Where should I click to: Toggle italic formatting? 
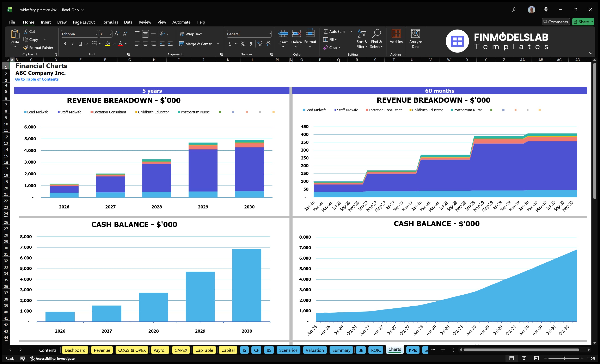[72, 44]
